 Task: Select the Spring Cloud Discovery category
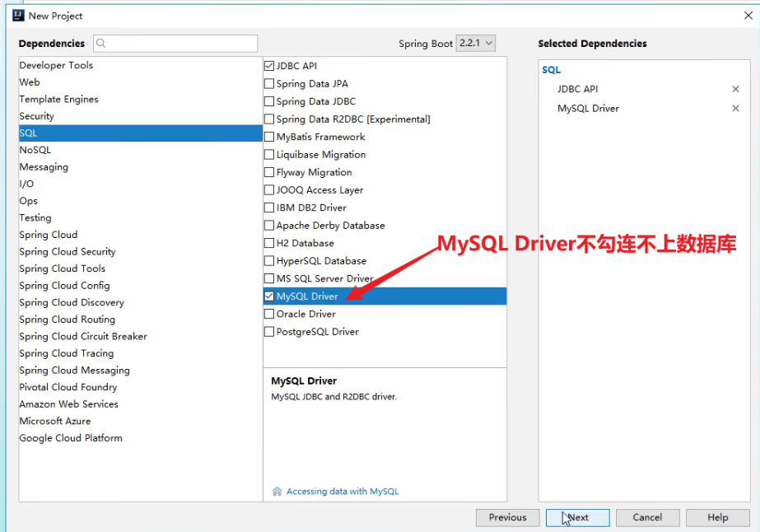pos(141,302)
